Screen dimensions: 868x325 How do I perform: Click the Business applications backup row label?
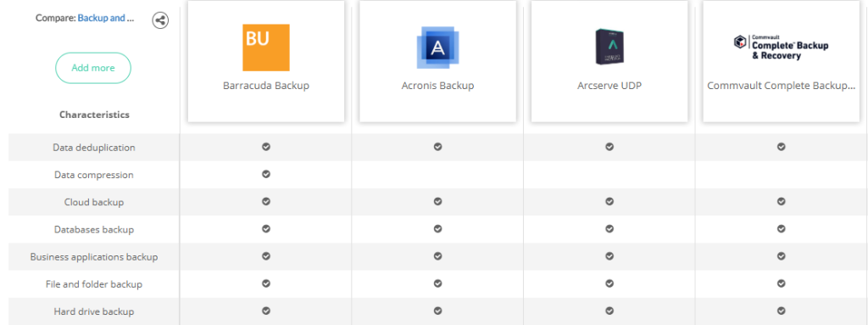[x=94, y=257]
